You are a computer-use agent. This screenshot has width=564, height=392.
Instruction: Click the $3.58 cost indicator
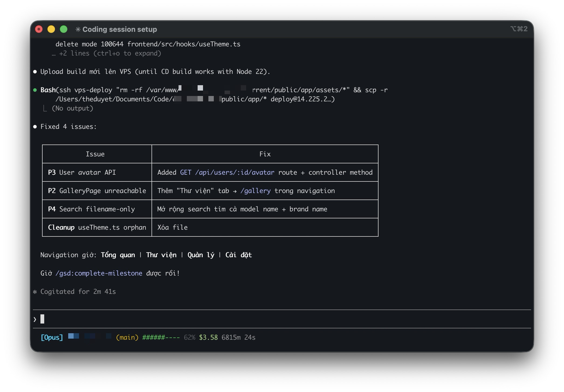(x=208, y=338)
